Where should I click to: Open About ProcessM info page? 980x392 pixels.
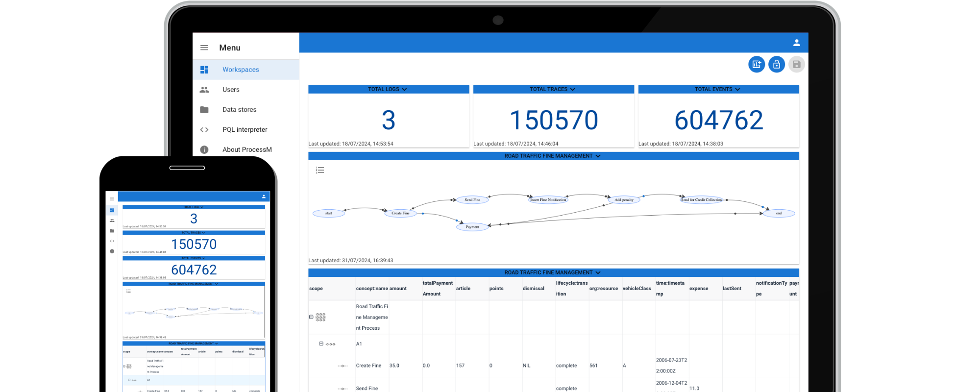(246, 149)
